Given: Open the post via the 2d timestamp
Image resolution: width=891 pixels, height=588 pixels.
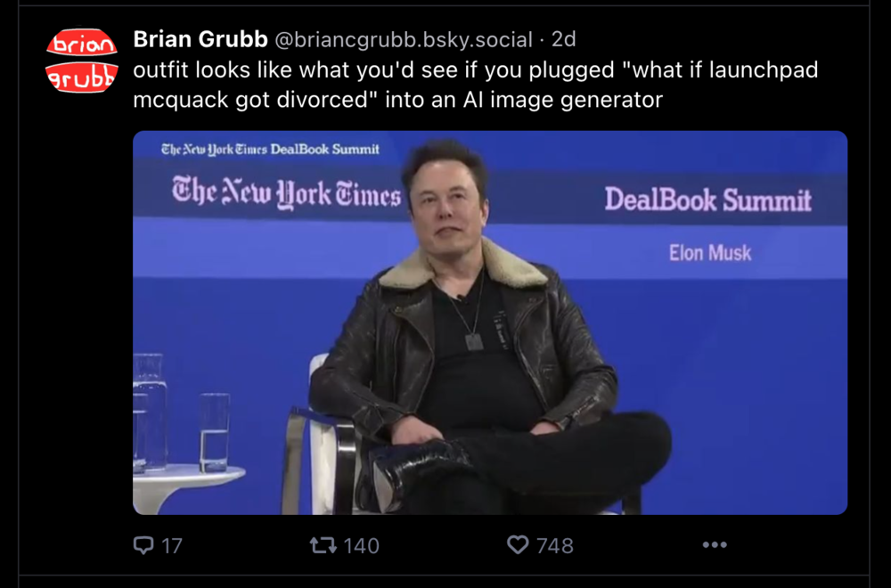Looking at the screenshot, I should (564, 39).
